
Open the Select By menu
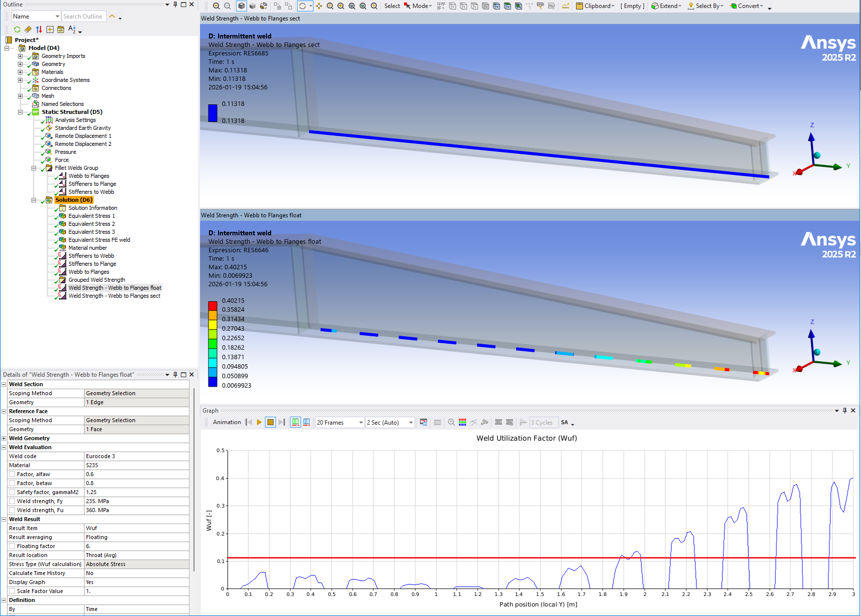coord(705,6)
